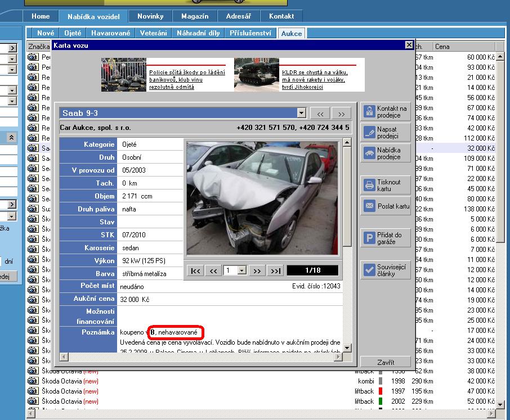The width and height of the screenshot is (510, 420).
Task: Click the red color swatch of 1997 Octavia
Action: click(381, 391)
